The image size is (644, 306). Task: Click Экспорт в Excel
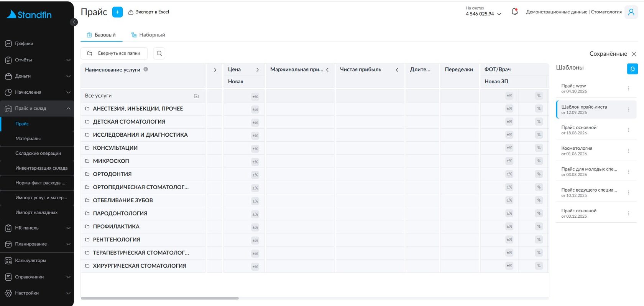[x=148, y=12]
